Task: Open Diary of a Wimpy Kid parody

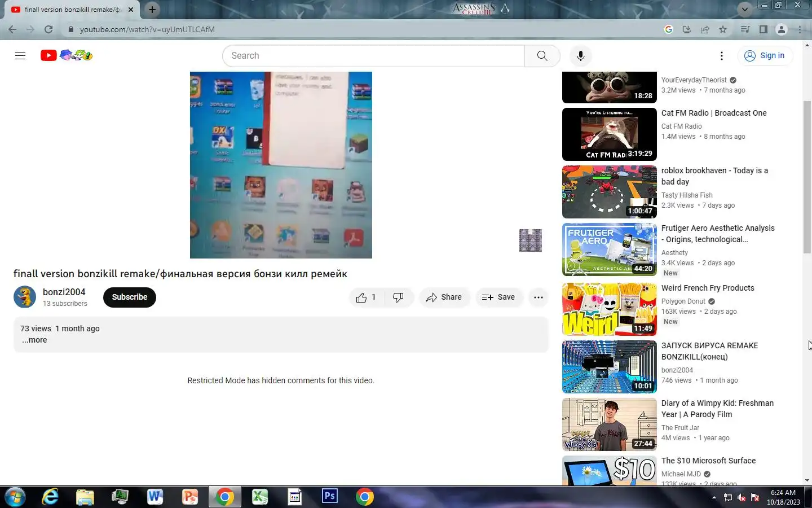Action: tap(717, 409)
